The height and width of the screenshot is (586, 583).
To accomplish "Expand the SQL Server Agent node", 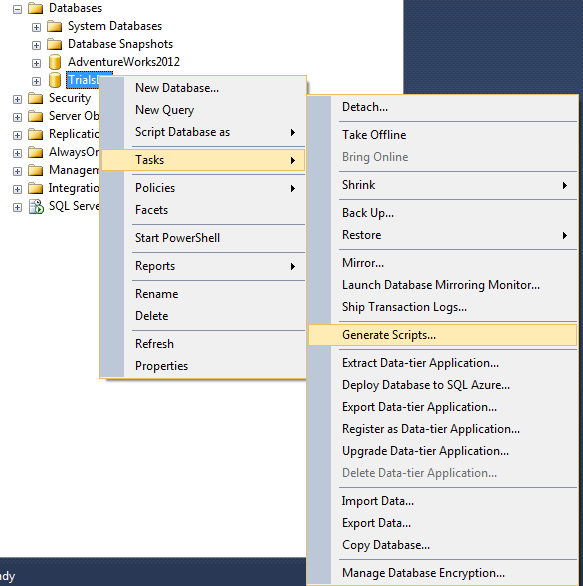I will (17, 207).
